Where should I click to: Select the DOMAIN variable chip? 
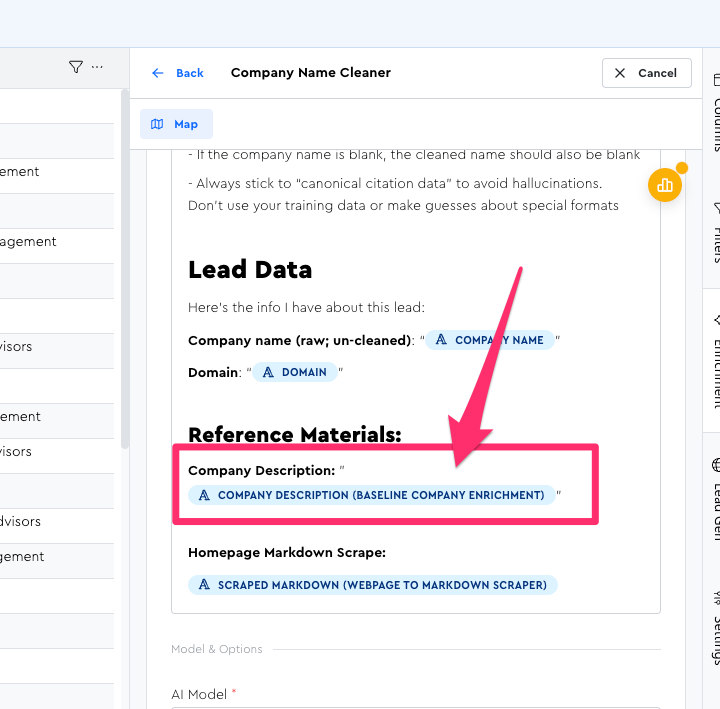click(294, 372)
